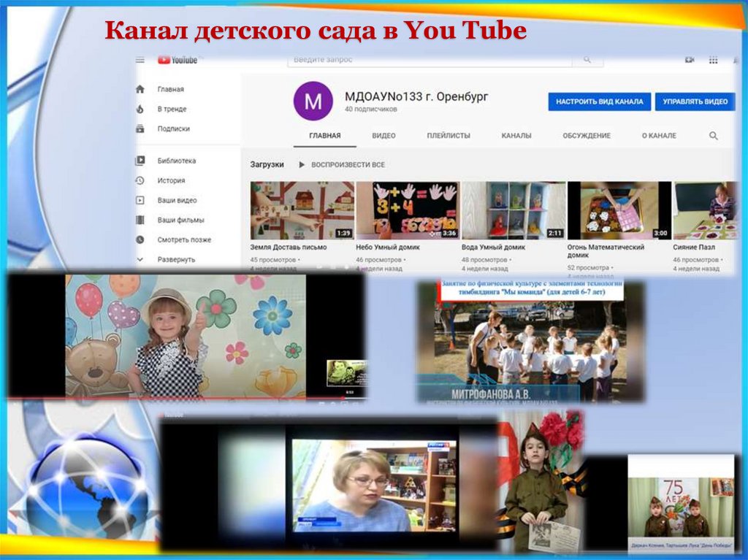Click the YouTube logo
The width and height of the screenshot is (748, 560).
pyautogui.click(x=178, y=60)
